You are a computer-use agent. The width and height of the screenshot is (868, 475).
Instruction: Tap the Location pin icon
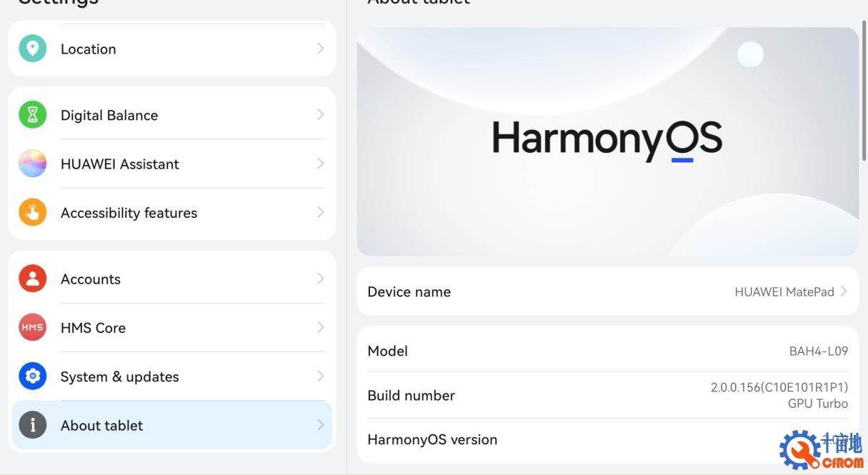pos(32,49)
